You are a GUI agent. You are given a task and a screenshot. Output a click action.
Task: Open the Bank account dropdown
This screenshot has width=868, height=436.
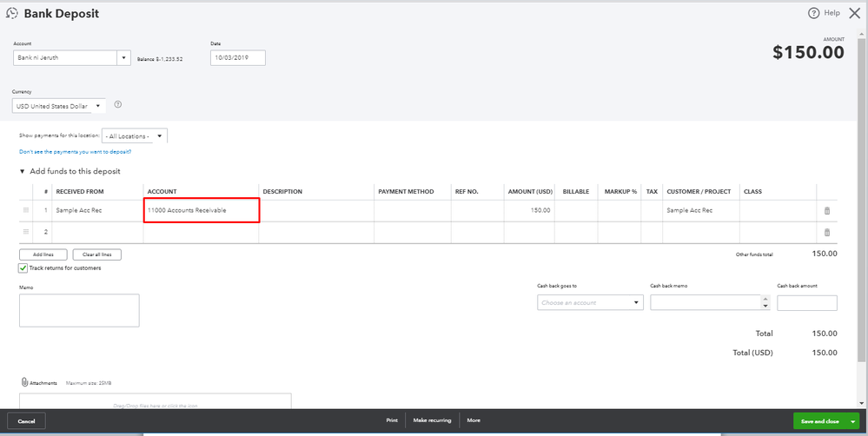click(123, 58)
